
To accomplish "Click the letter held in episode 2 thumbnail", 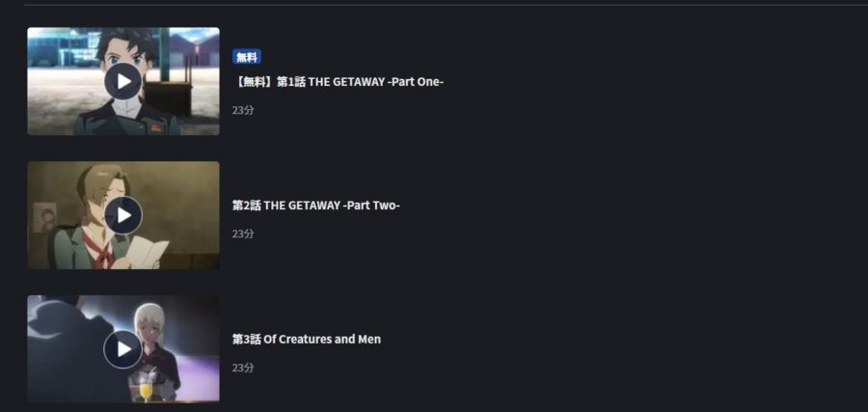I will pyautogui.click(x=146, y=253).
